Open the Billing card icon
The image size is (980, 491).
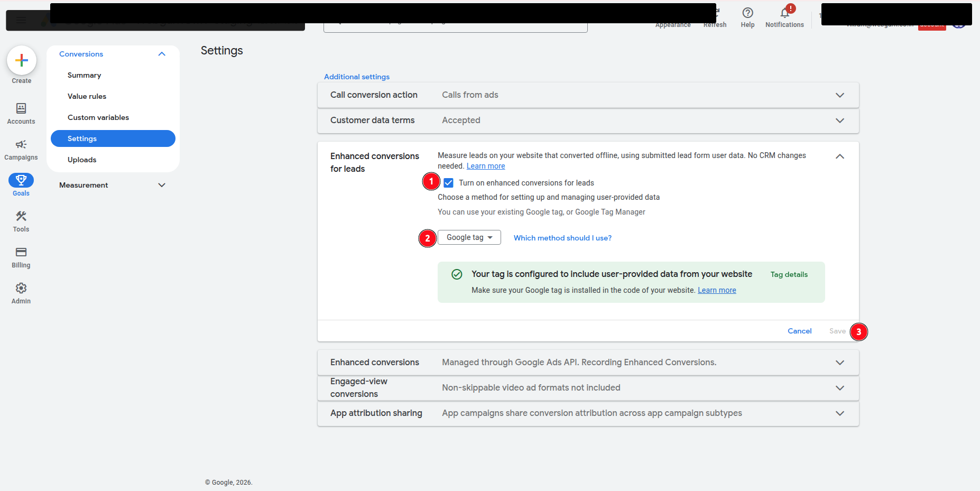click(21, 252)
